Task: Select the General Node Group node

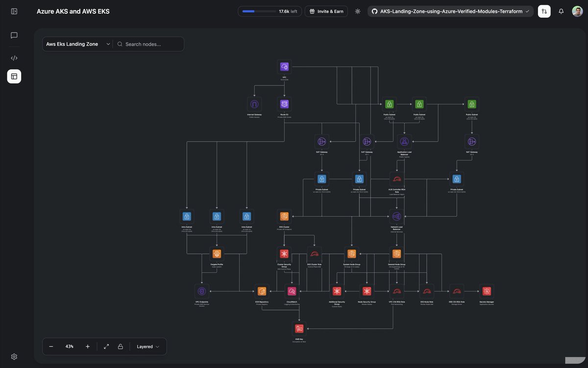Action: point(397,254)
